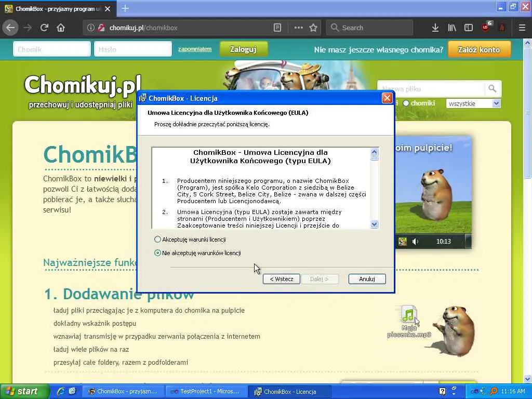The width and height of the screenshot is (532, 399).
Task: Open the Windows start menu
Action: (24, 391)
